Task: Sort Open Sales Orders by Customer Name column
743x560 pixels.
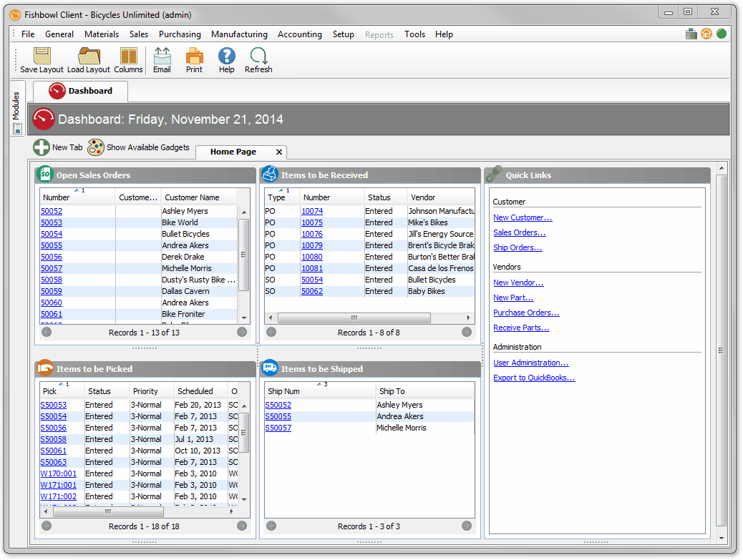Action: coord(199,197)
